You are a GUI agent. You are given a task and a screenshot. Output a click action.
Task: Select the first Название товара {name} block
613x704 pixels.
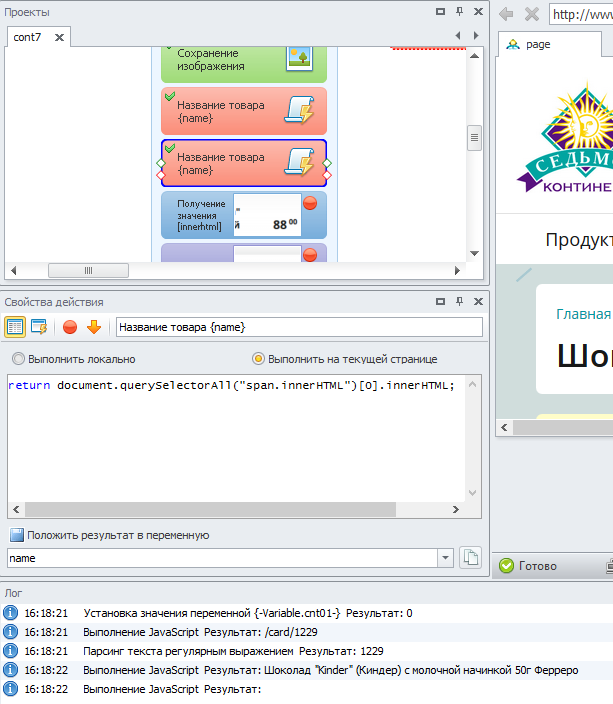pyautogui.click(x=244, y=111)
